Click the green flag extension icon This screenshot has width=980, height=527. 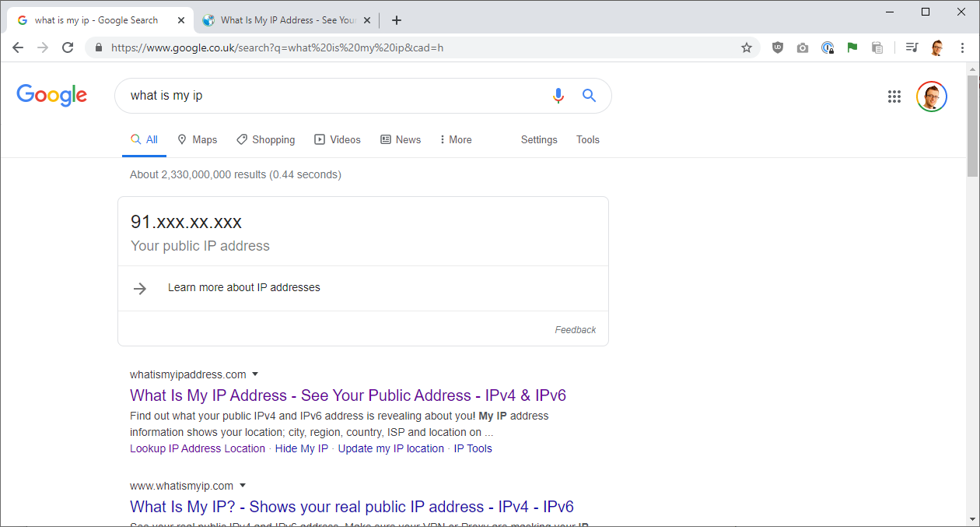[852, 47]
